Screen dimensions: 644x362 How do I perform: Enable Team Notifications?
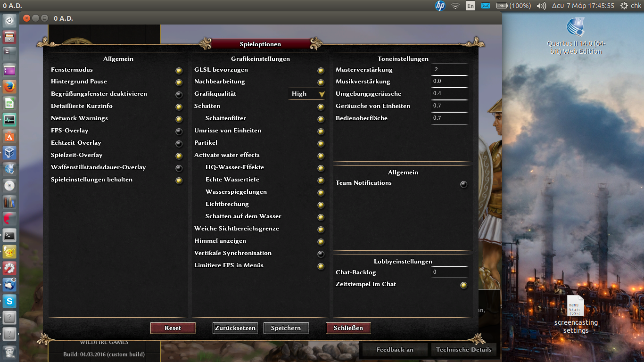click(x=464, y=184)
